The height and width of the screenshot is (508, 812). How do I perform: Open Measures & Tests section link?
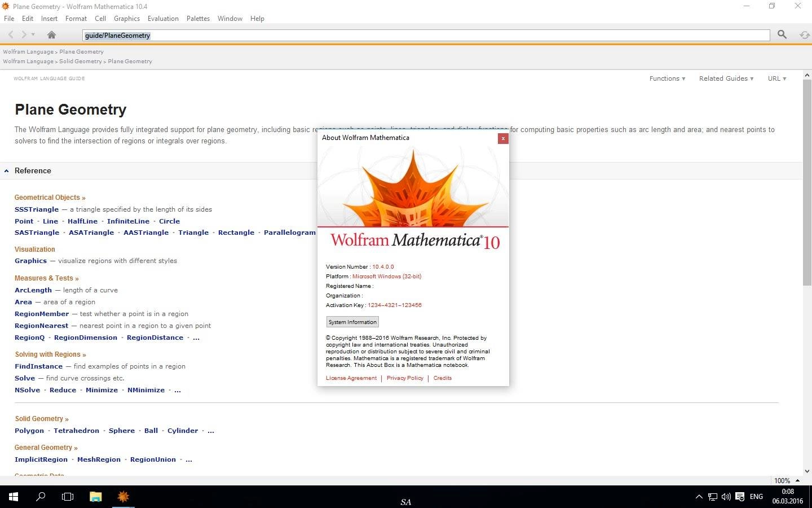(x=46, y=278)
